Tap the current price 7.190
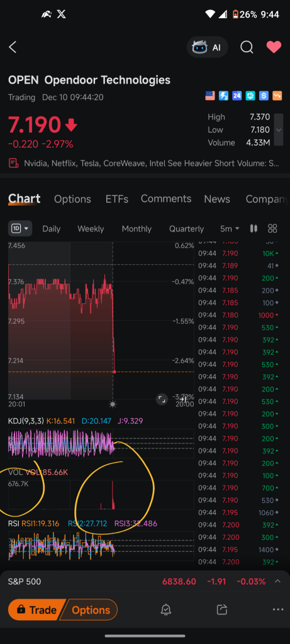The width and height of the screenshot is (290, 644). pyautogui.click(x=35, y=125)
